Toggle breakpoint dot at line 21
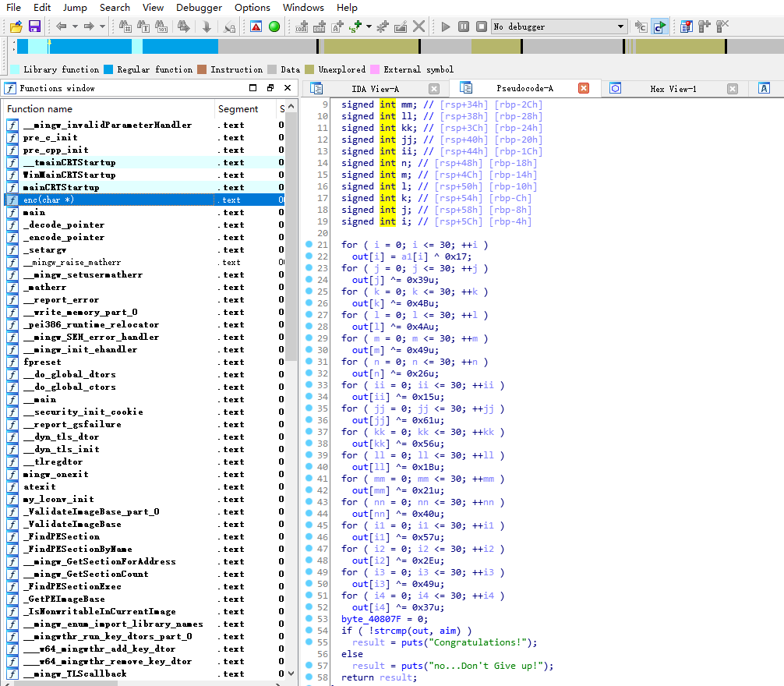 point(309,245)
